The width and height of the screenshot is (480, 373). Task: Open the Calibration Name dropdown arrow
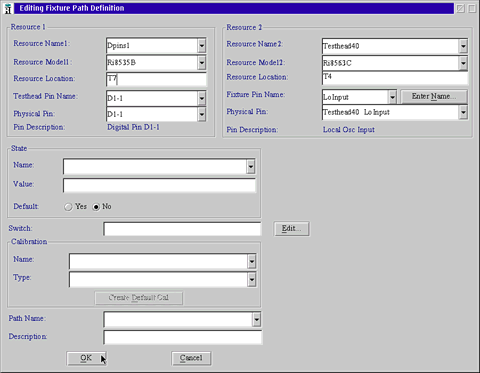coord(252,261)
